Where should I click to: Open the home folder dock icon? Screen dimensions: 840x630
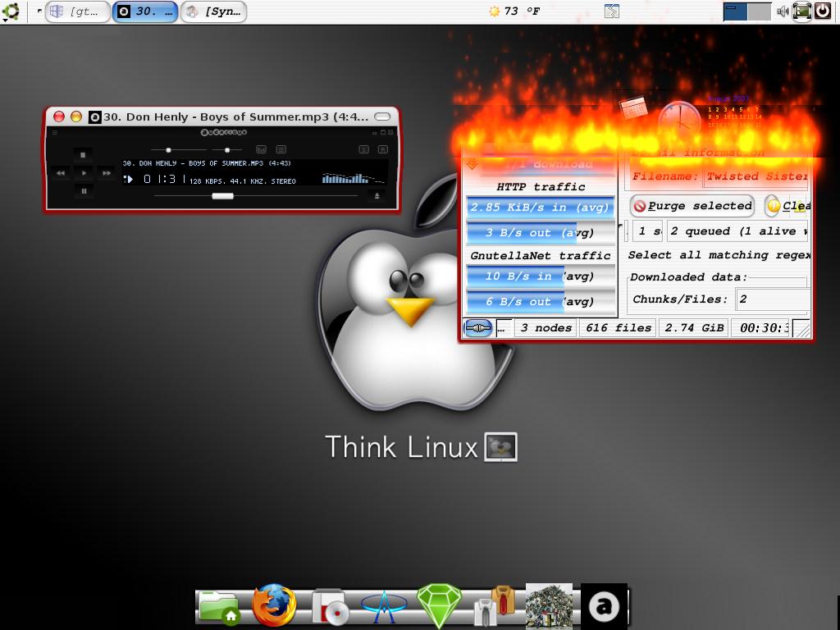point(218,606)
